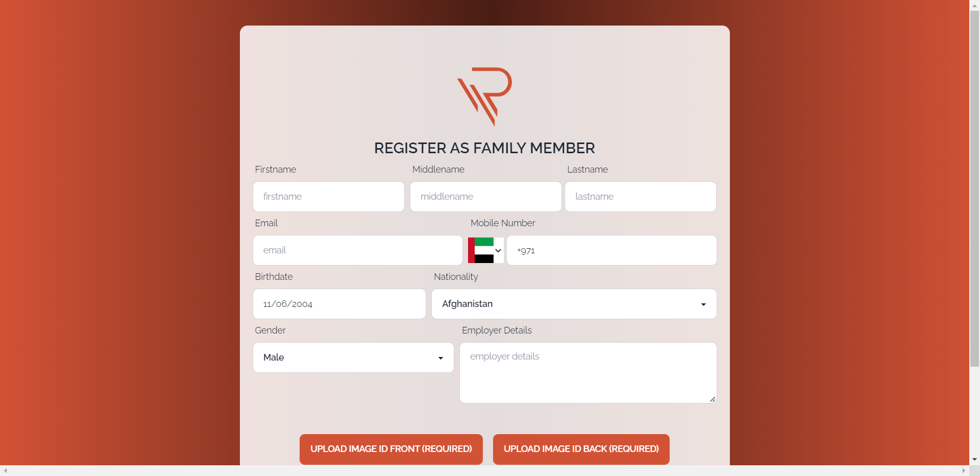
Task: Click Upload Image ID Front button
Action: click(391, 449)
